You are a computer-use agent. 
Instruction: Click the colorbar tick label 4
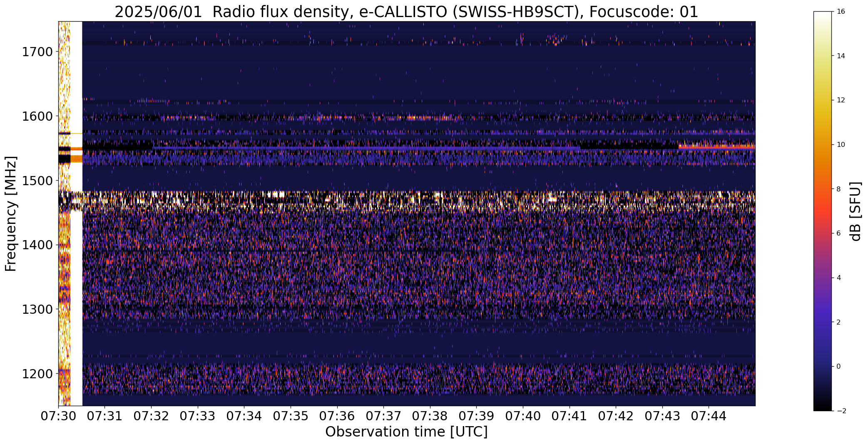pyautogui.click(x=838, y=278)
